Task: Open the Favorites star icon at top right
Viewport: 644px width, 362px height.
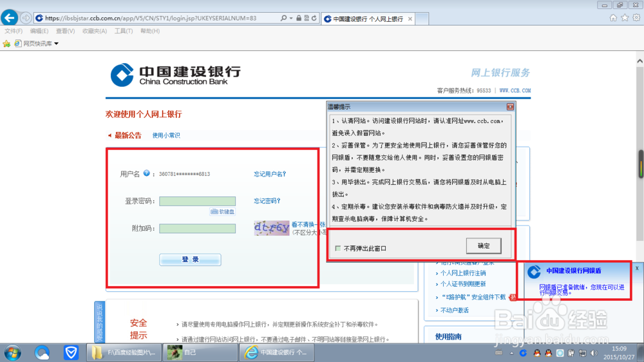Action: [625, 17]
